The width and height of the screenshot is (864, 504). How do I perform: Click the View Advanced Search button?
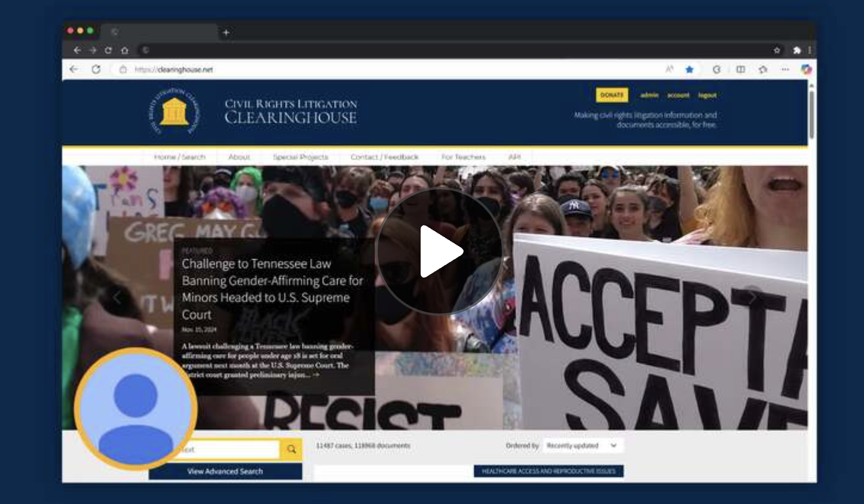[x=225, y=471]
